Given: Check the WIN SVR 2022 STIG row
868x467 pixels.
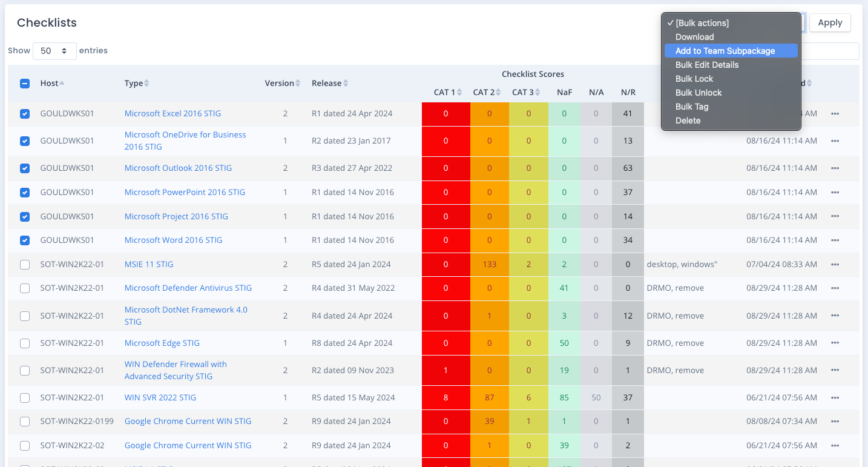Looking at the screenshot, I should 25,398.
